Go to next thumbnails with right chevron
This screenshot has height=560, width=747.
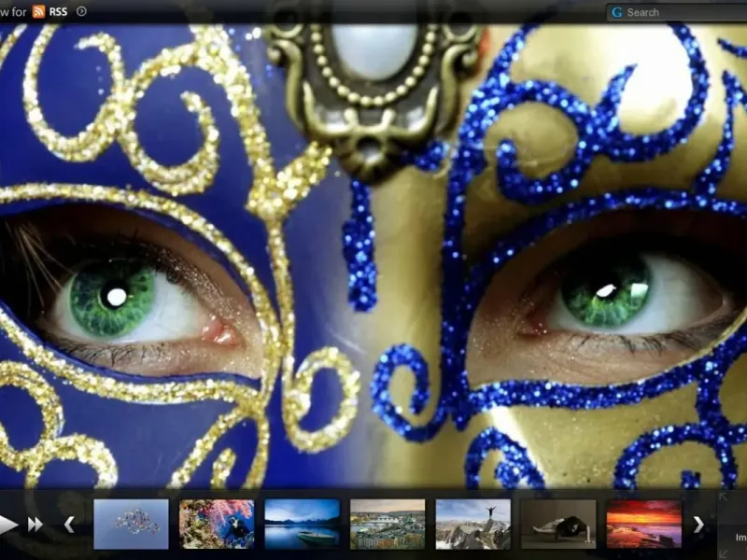(698, 525)
